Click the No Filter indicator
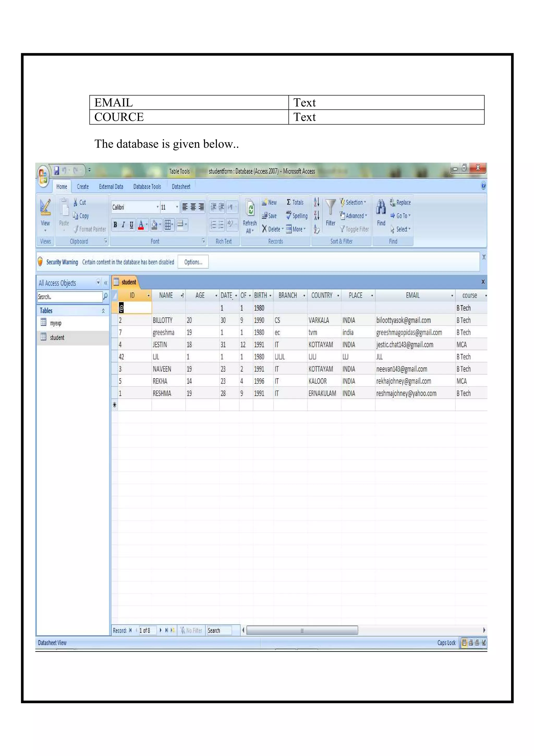The image size is (534, 756). pyautogui.click(x=191, y=631)
